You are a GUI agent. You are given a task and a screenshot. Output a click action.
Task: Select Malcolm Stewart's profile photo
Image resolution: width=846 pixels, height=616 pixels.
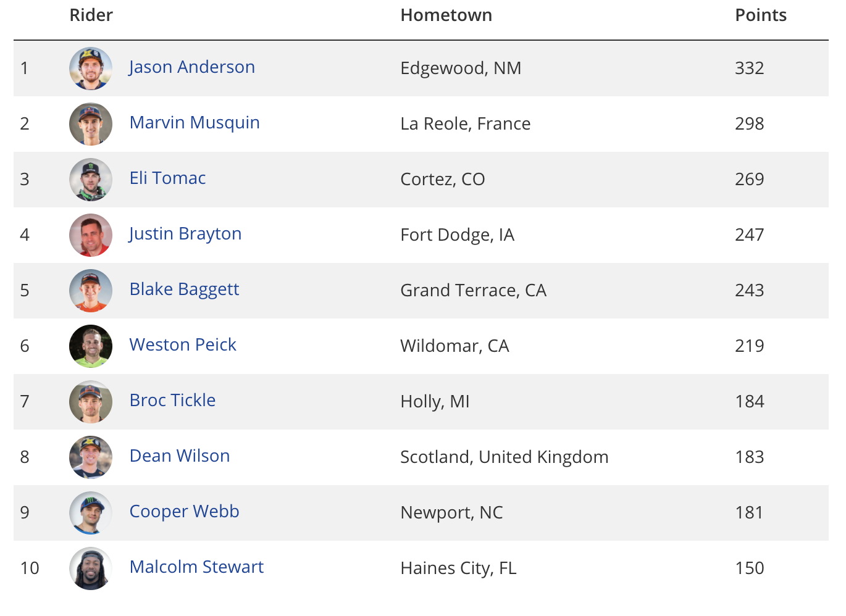[91, 568]
